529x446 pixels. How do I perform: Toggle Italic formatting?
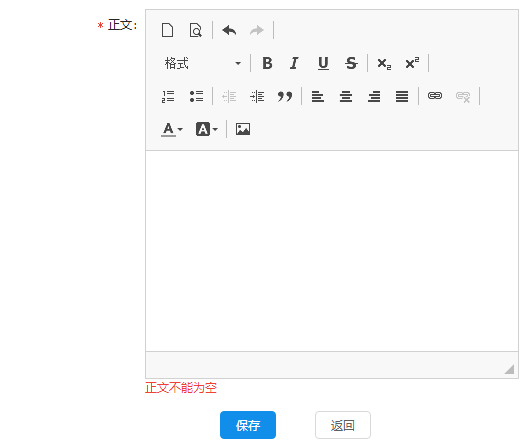tap(295, 63)
